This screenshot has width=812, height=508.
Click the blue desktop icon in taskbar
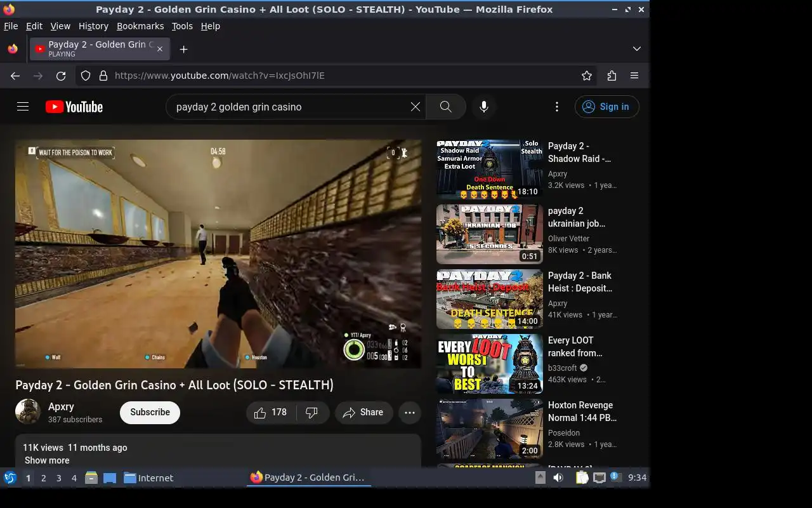click(x=110, y=478)
